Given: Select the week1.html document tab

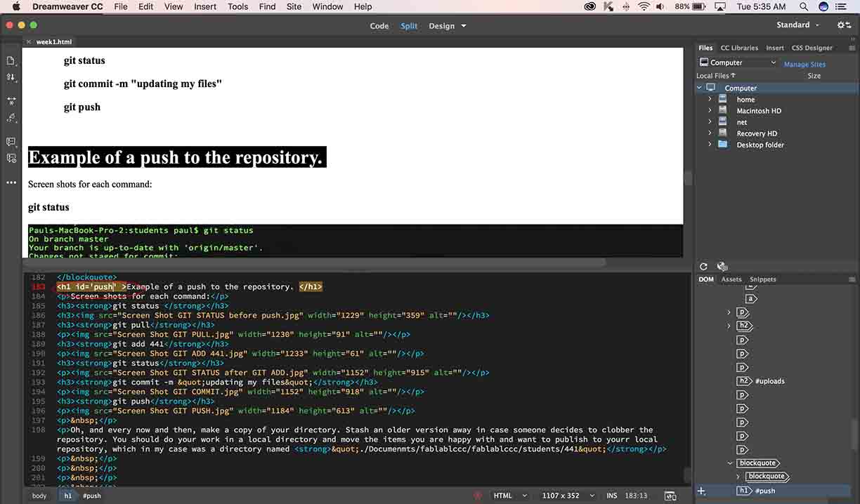Looking at the screenshot, I should (x=54, y=42).
